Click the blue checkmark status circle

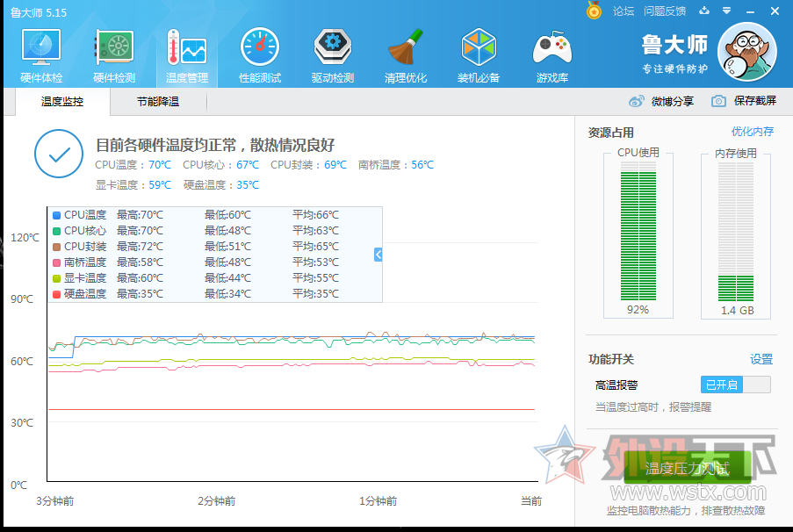[x=59, y=154]
